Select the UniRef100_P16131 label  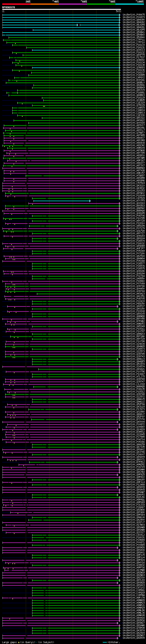(134, 48)
